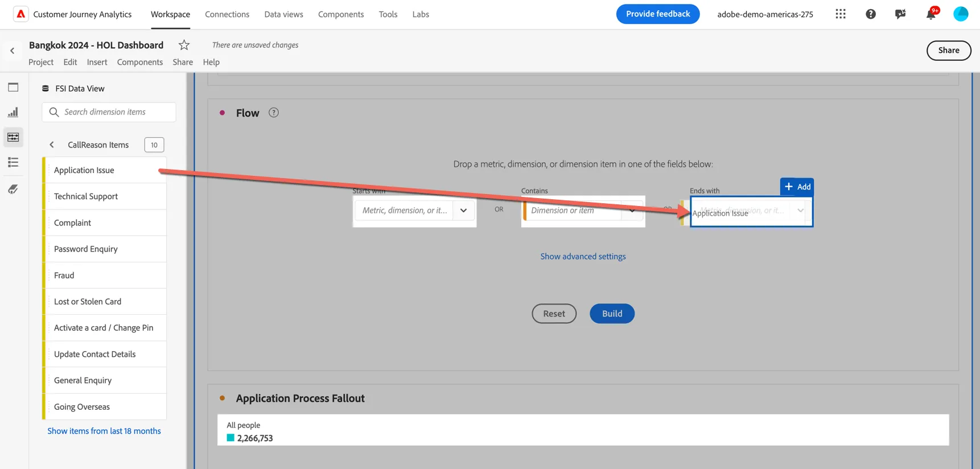Favorite the project with the star icon
This screenshot has width=980, height=469.
184,45
